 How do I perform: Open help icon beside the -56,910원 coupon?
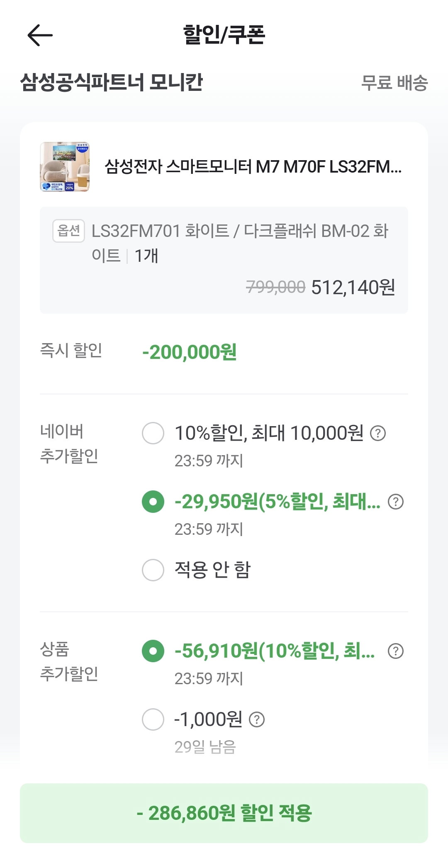pos(396,651)
